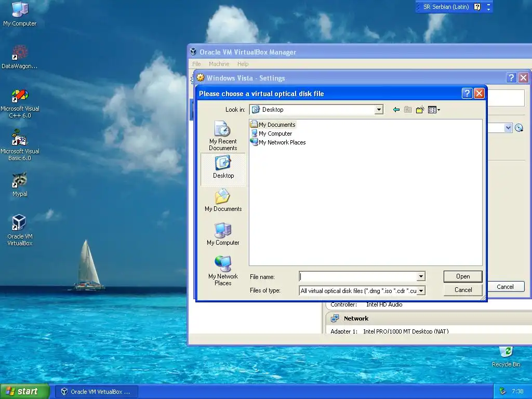Image resolution: width=532 pixels, height=399 pixels.
Task: Open the File menu in VirtualBox Manager
Action: pos(196,64)
